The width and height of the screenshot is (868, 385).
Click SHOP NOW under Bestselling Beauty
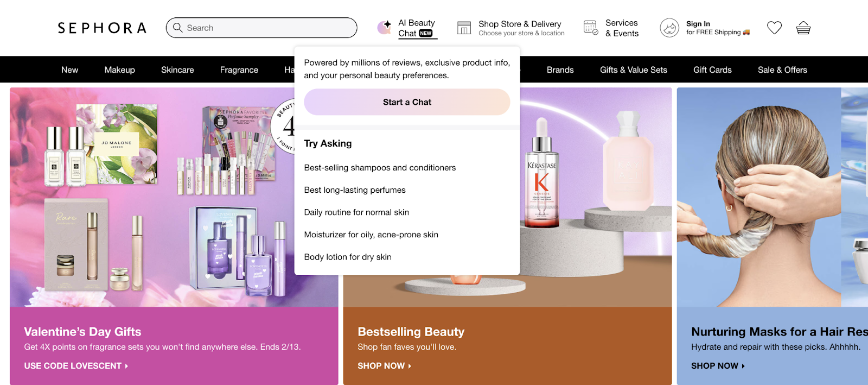click(384, 366)
